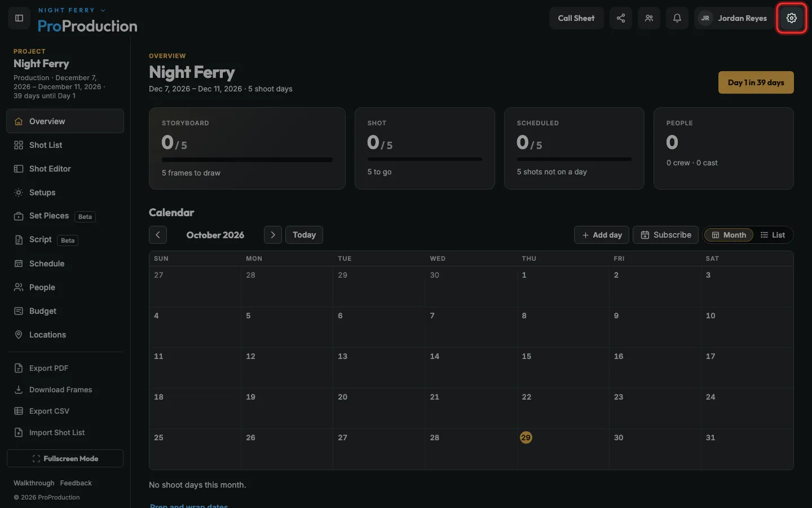The image size is (812, 508).
Task: Click the ProProduction logo
Action: point(87,26)
